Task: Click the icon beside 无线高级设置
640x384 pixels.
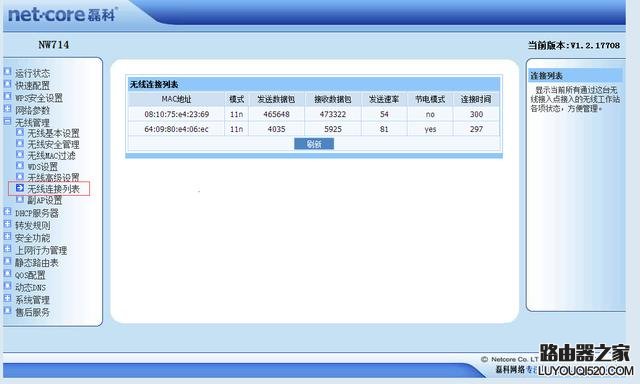Action: [20, 176]
